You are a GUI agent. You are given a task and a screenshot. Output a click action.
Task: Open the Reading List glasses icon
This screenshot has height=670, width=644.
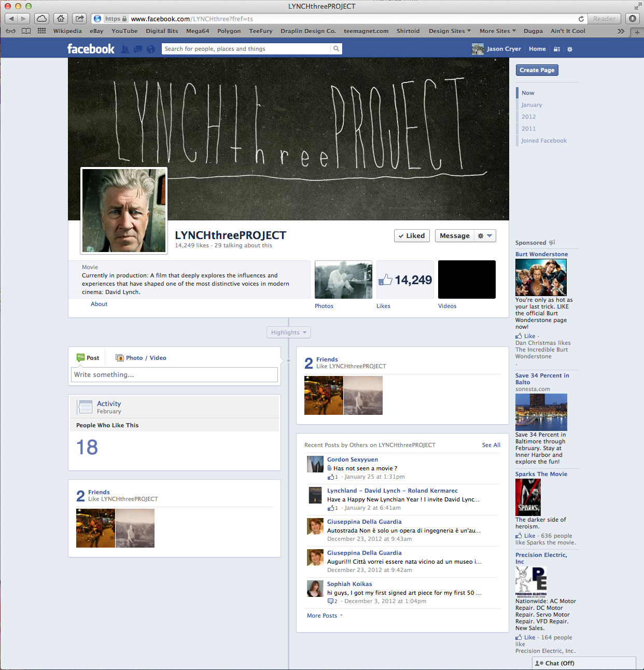[10, 31]
